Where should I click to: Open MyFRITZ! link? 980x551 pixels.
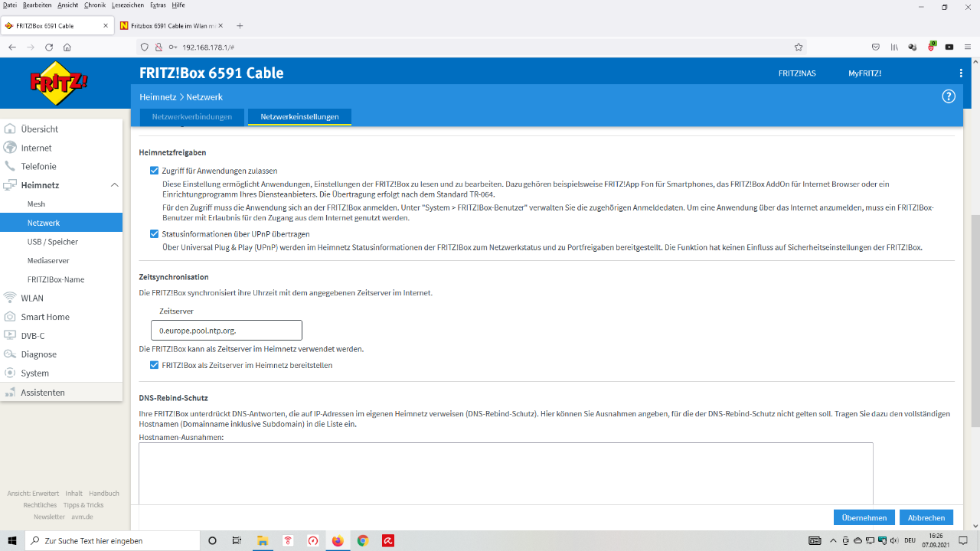(864, 73)
